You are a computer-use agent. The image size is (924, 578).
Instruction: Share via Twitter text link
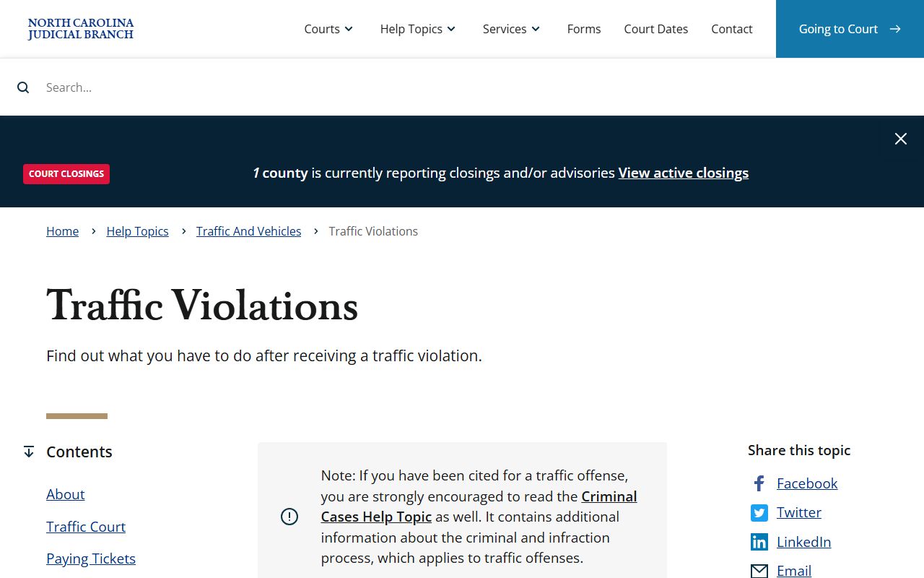pyautogui.click(x=799, y=512)
